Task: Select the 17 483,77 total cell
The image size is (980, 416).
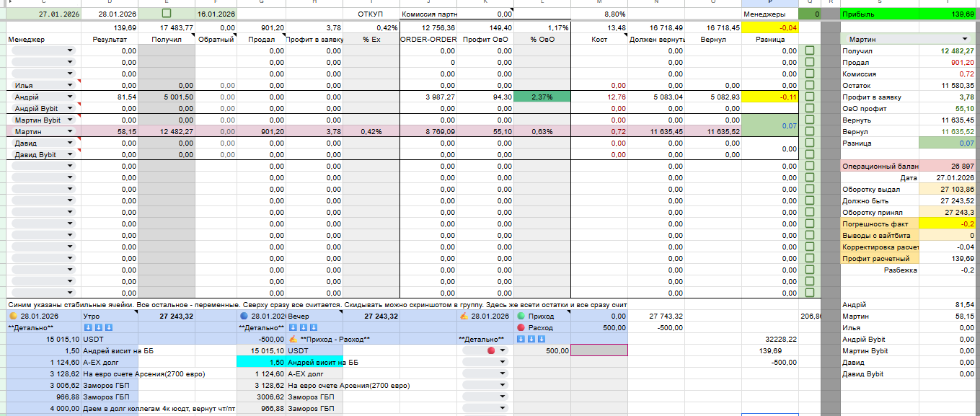Action: click(x=167, y=27)
